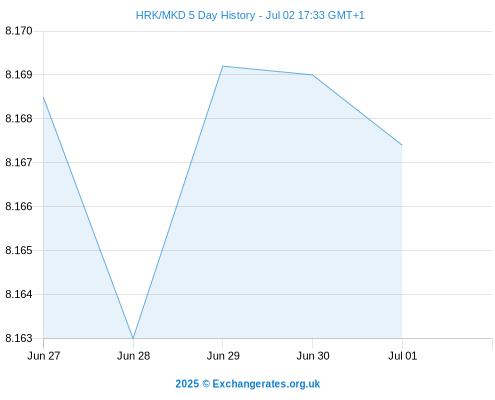
Task: Click the line data point at Jun 30
Action: pyautogui.click(x=312, y=75)
